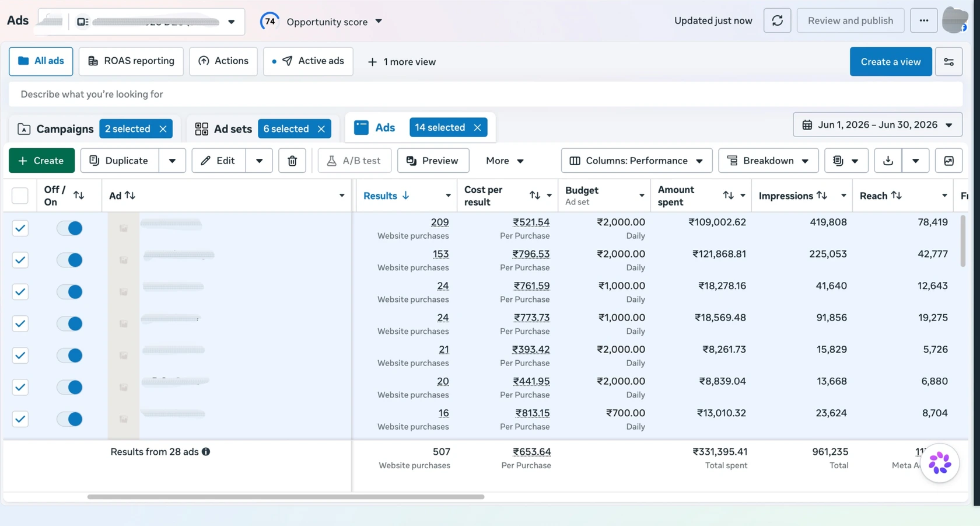Click the A/B test button
This screenshot has height=526, width=980.
354,161
